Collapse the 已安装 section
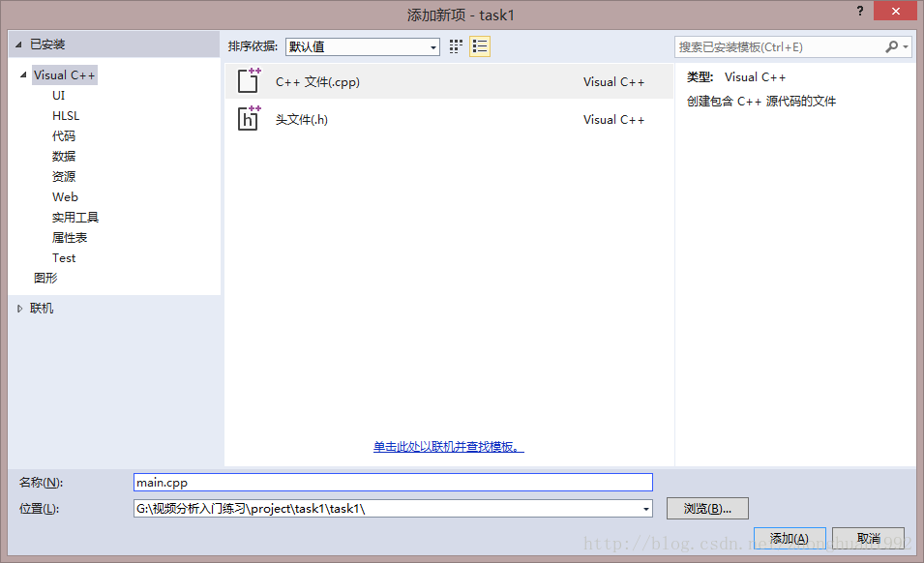Image resolution: width=924 pixels, height=563 pixels. (18, 44)
